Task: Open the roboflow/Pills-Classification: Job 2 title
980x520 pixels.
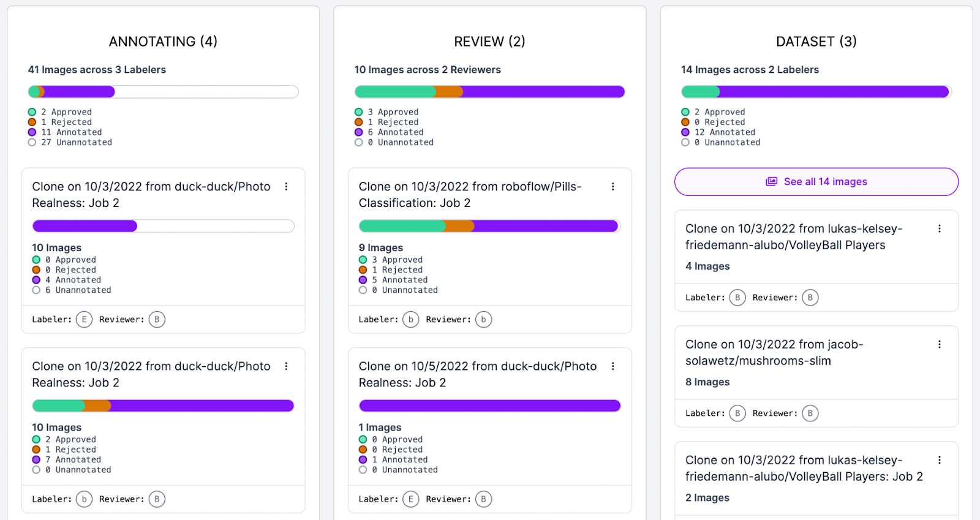Action: [x=470, y=195]
